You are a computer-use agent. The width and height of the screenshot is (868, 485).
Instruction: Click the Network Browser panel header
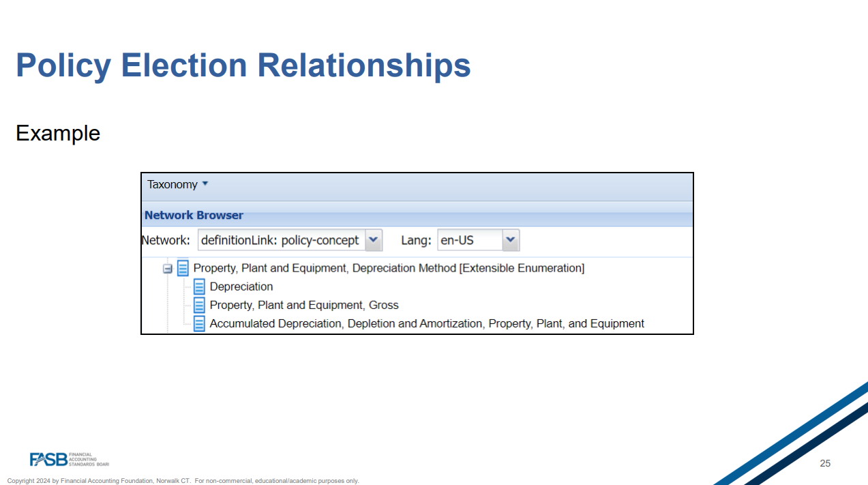[417, 215]
